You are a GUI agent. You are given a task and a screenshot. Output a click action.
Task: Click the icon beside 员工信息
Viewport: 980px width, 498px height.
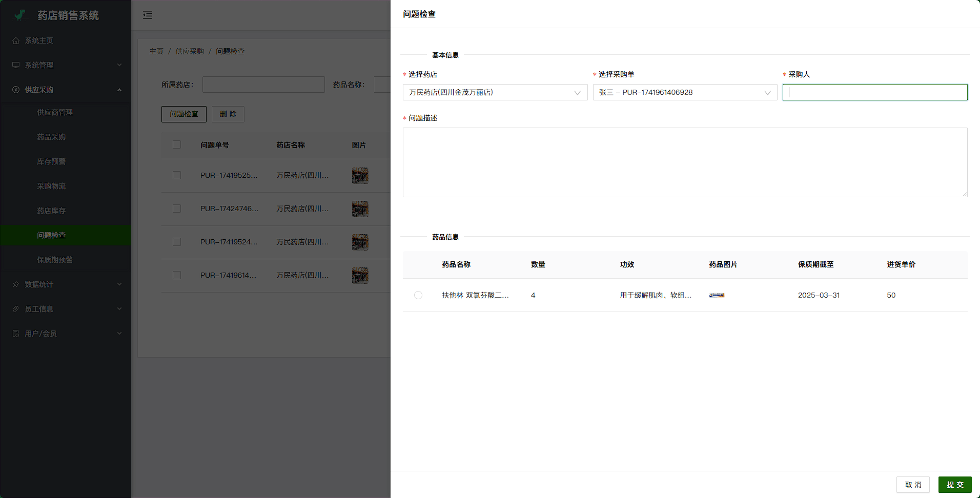coord(16,309)
